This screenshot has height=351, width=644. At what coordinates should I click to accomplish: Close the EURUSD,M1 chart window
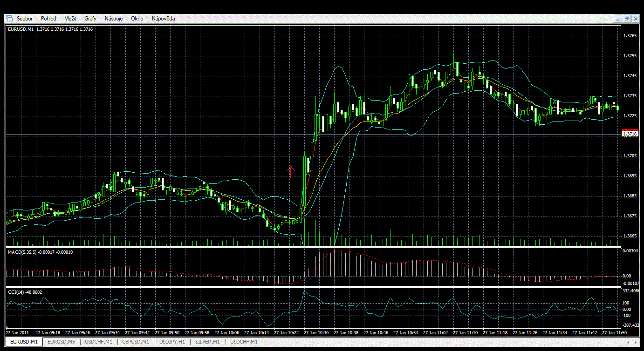[635, 19]
